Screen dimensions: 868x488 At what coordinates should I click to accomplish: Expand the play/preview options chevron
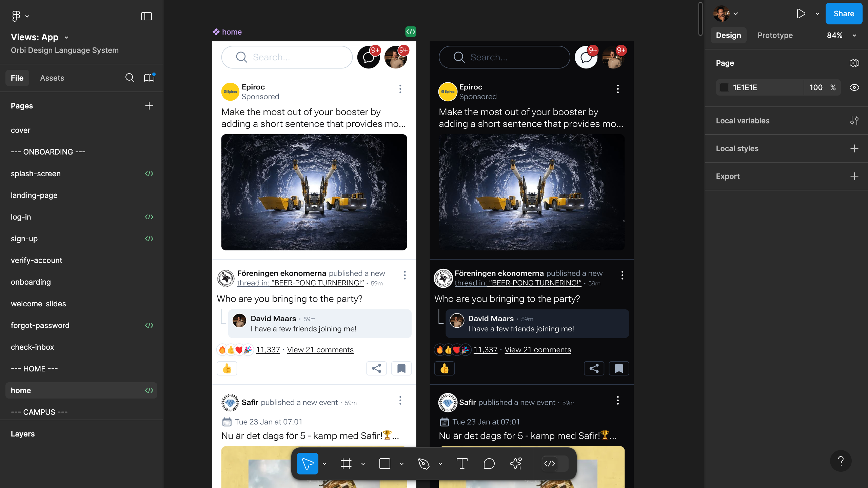coord(817,16)
